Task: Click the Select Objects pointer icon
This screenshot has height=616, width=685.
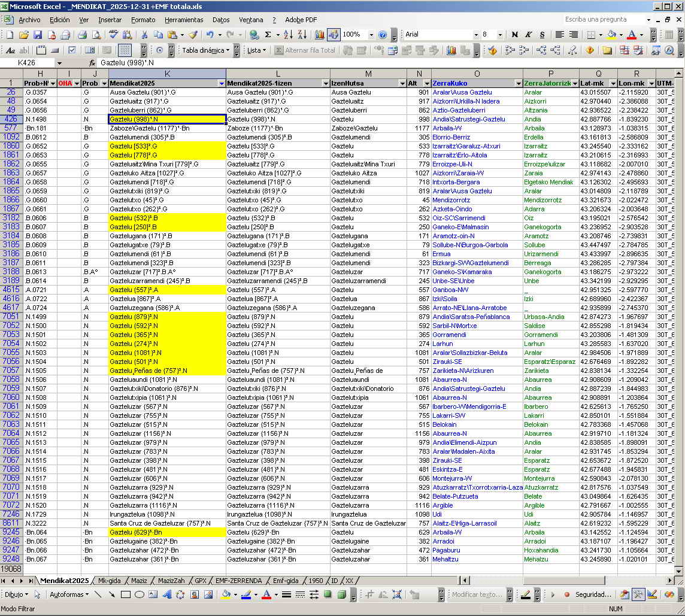Action: (38, 594)
